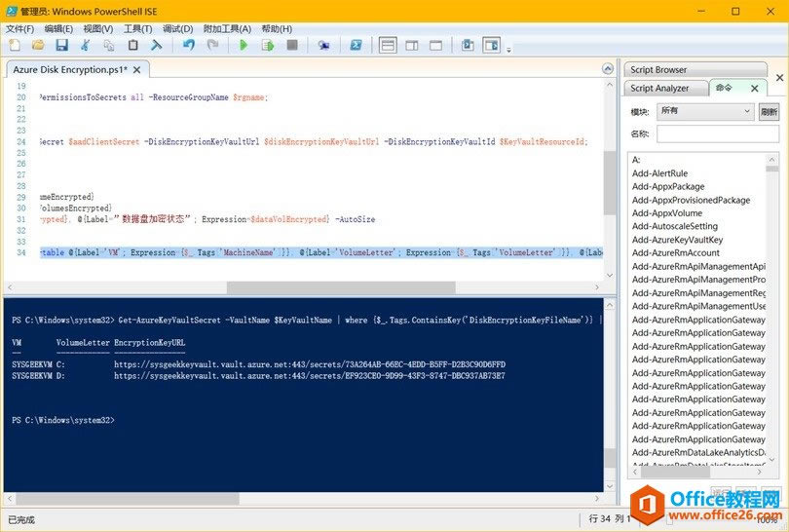Image resolution: width=789 pixels, height=532 pixels.
Task: Toggle the command add-on pane icon
Action: coord(492,45)
